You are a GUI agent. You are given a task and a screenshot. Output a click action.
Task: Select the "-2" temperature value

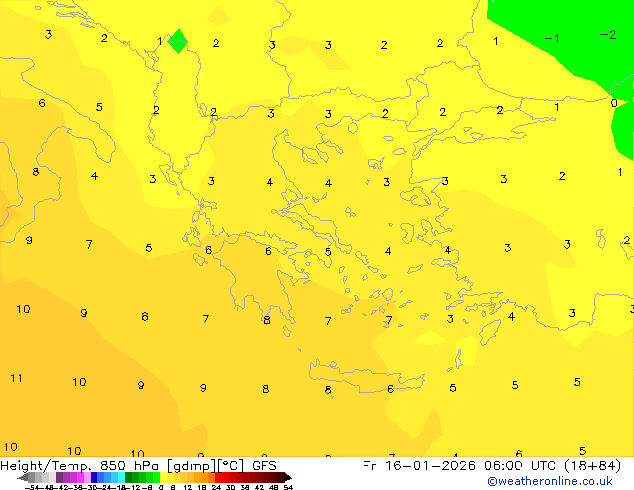tap(607, 35)
